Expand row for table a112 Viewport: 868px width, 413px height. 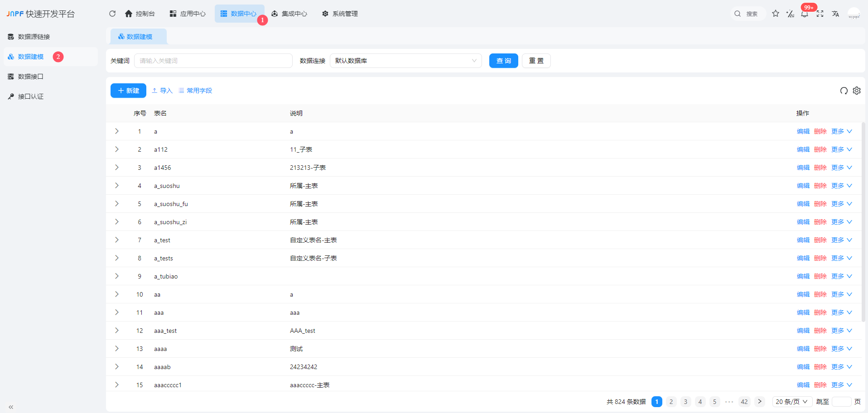(x=117, y=149)
